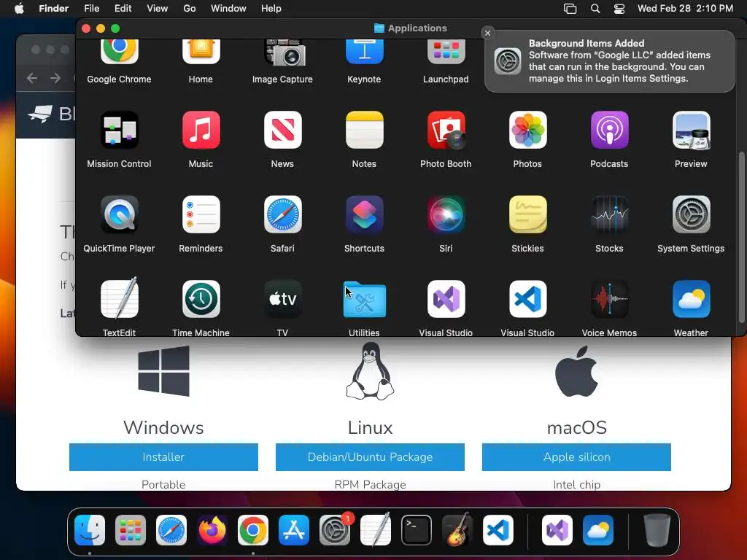Open the Podcasts app
Viewport: 747px width, 560px height.
coord(609,130)
